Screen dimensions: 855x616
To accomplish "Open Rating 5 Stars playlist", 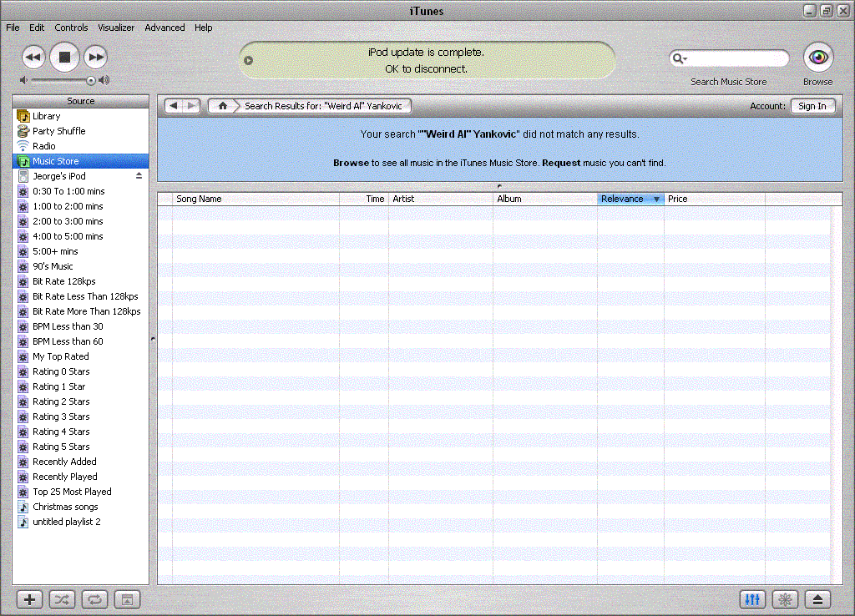I will pyautogui.click(x=81, y=447).
